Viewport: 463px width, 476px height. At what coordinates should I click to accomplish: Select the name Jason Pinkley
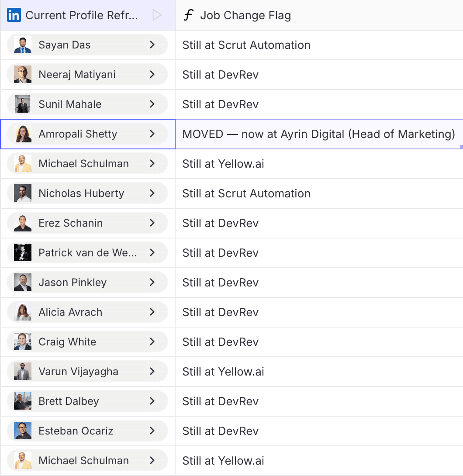tap(73, 283)
